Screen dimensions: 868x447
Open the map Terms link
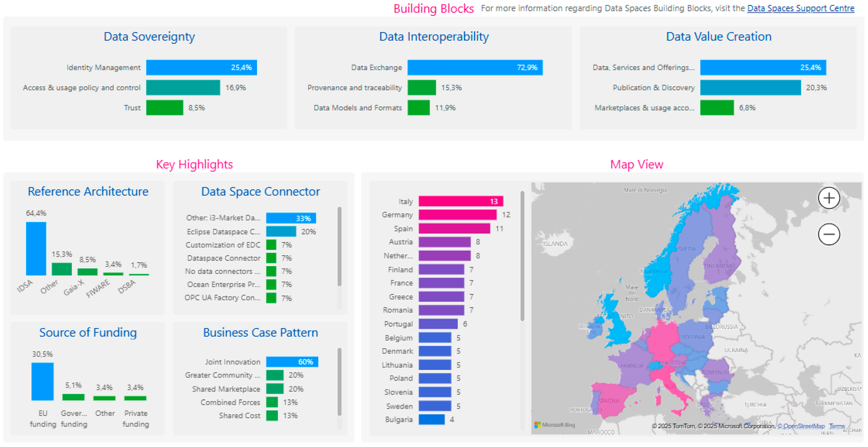[x=837, y=426]
